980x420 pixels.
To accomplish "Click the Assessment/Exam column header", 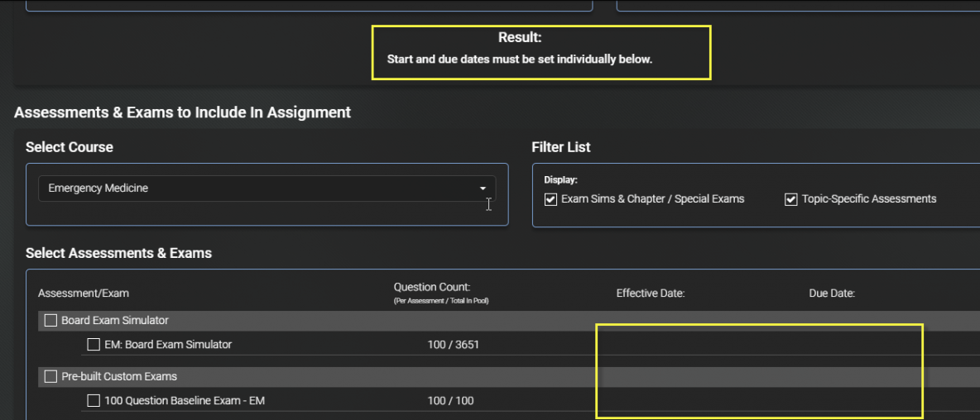I will [x=84, y=294].
